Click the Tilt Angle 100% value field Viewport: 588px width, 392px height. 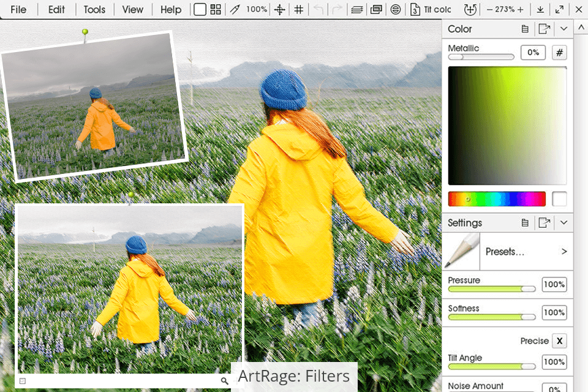click(x=554, y=362)
